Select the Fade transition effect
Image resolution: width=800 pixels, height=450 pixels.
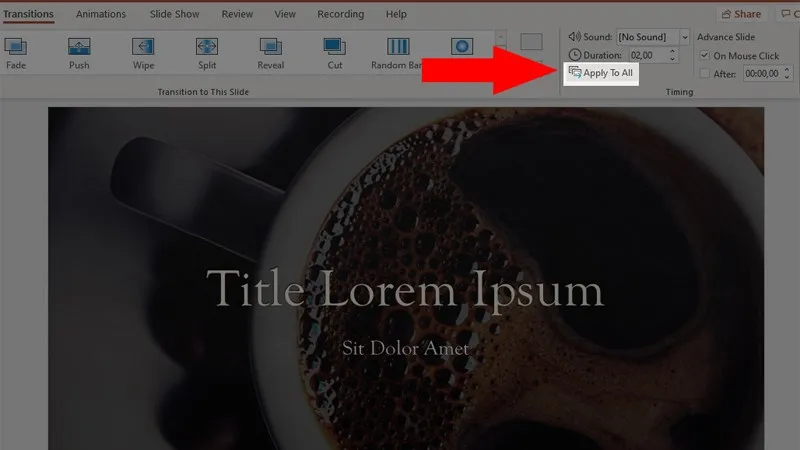[x=16, y=51]
